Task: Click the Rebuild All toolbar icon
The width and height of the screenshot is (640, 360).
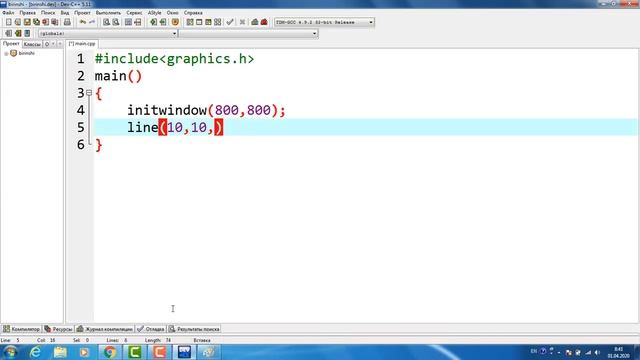Action: (x=218, y=22)
